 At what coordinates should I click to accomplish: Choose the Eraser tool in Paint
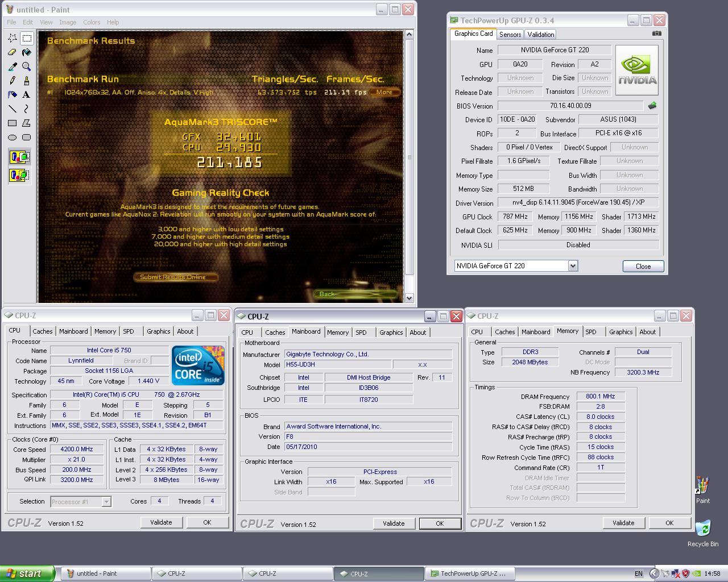[x=13, y=52]
